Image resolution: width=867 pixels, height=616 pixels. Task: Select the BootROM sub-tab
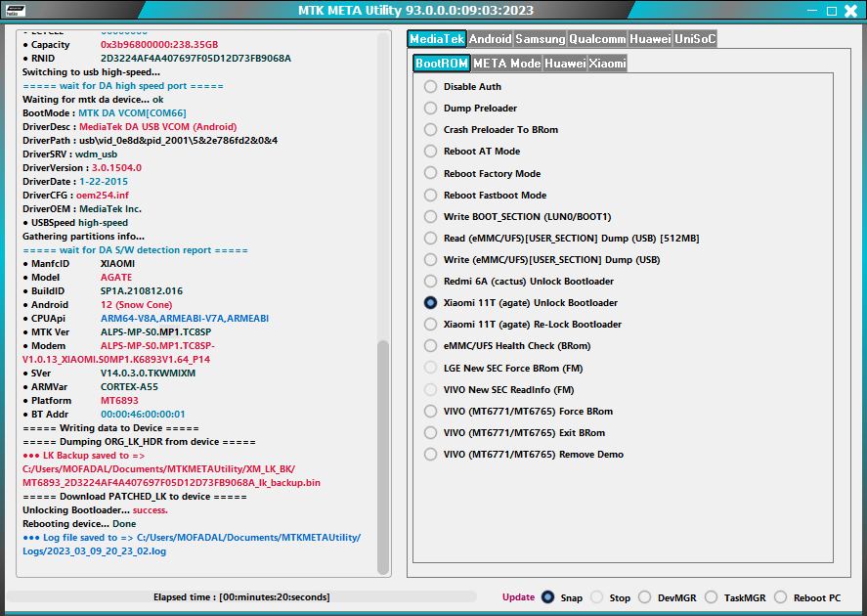click(441, 63)
